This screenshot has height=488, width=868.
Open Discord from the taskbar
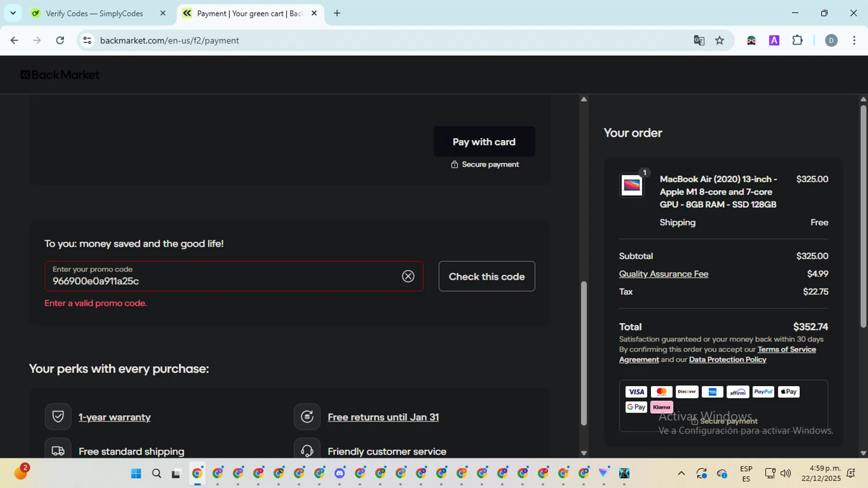340,474
